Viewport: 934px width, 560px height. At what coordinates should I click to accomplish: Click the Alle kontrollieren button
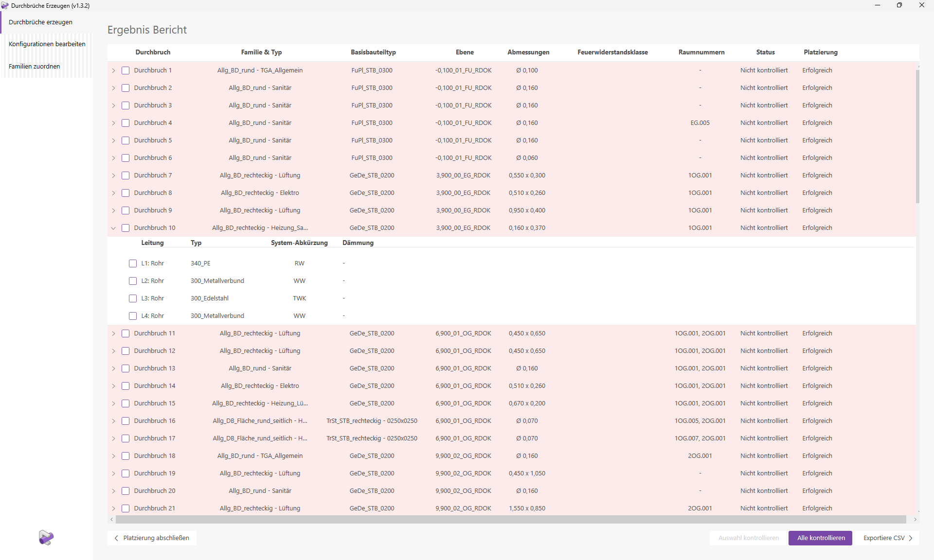820,538
